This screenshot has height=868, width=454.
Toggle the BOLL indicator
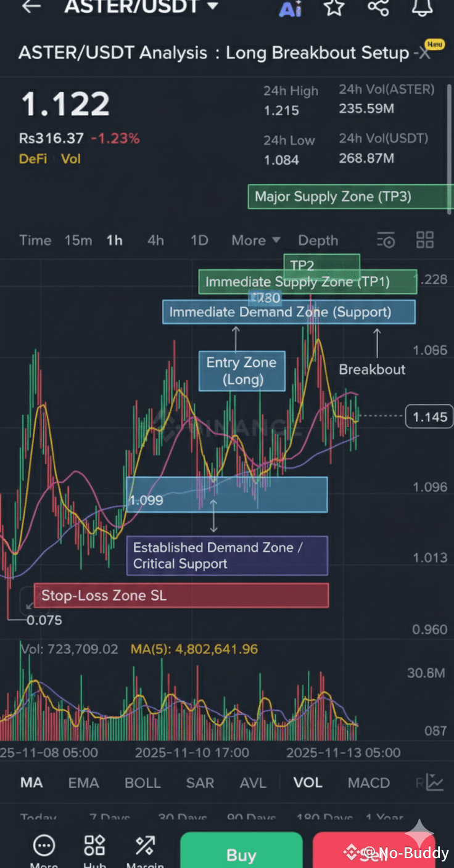(142, 783)
